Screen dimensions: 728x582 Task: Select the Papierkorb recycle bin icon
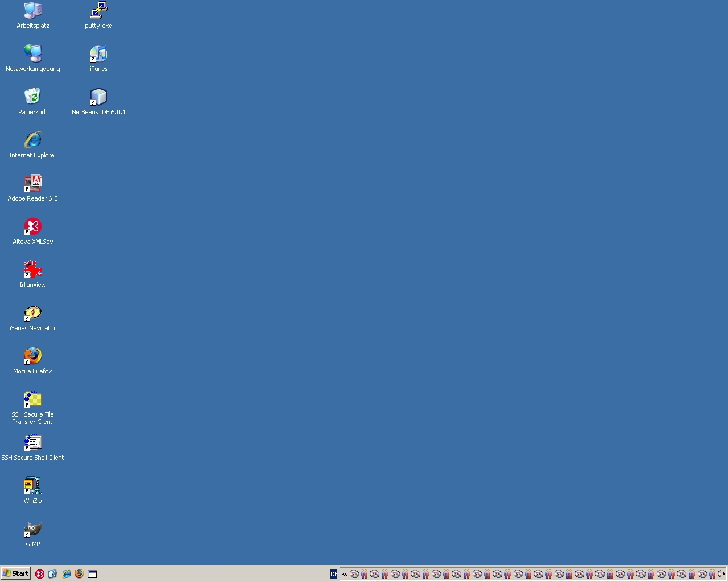[33, 101]
